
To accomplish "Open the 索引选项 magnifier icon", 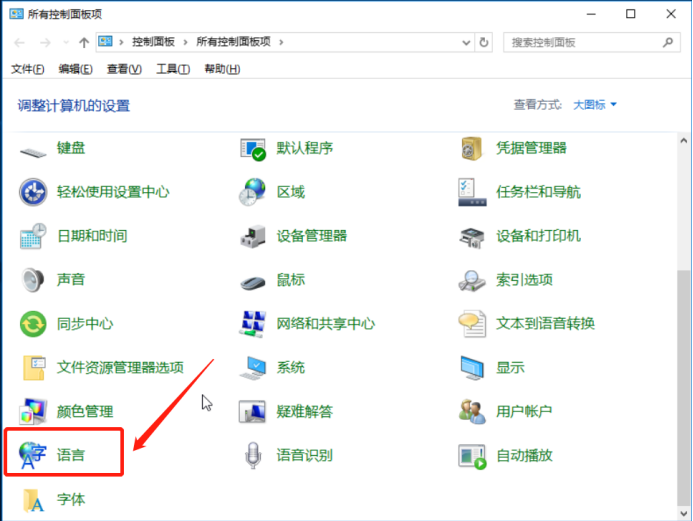I will coord(472,281).
